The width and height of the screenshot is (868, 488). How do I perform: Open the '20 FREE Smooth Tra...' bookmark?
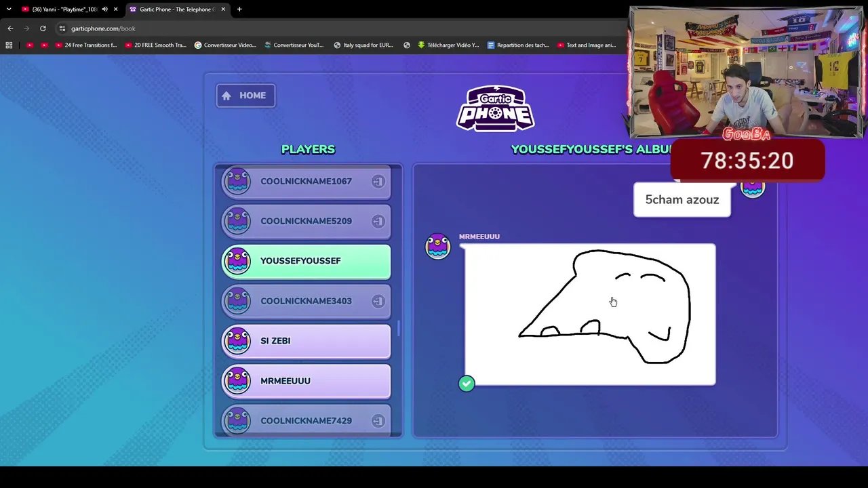156,45
